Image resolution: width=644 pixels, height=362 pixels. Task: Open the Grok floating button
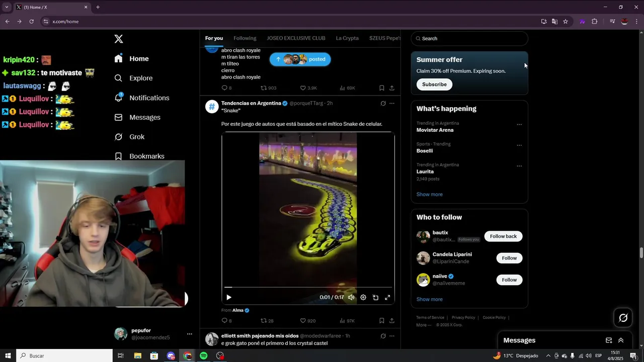pyautogui.click(x=623, y=318)
